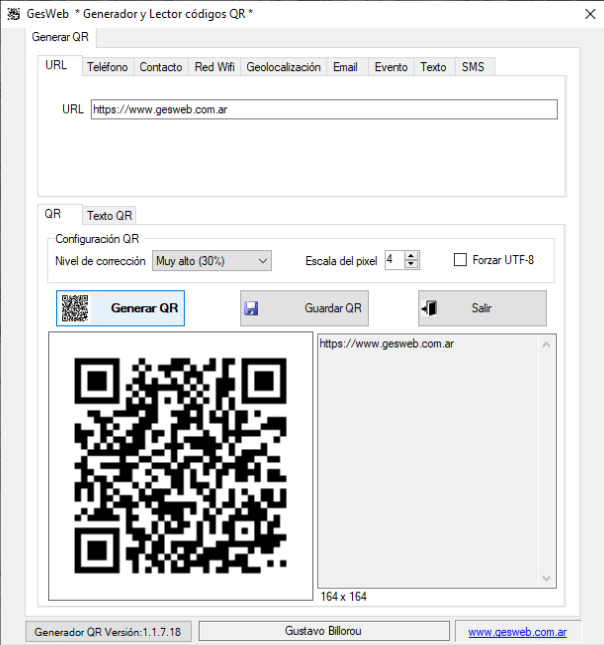
Task: Click the scroll up arrow in text box
Action: pos(546,345)
